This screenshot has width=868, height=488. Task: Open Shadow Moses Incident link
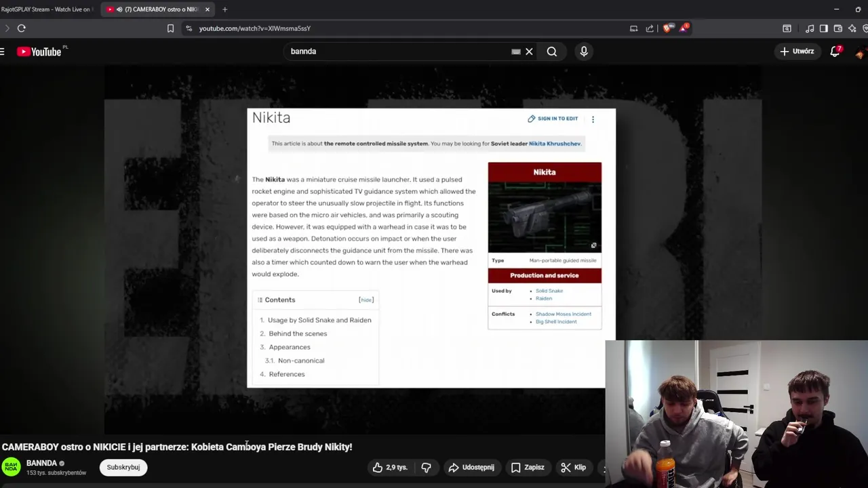(564, 314)
